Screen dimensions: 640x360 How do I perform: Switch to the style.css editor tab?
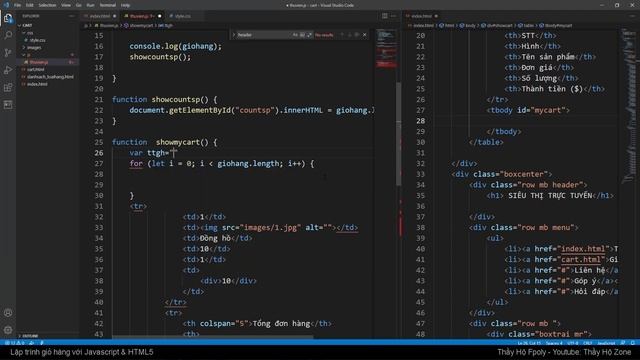(x=182, y=16)
